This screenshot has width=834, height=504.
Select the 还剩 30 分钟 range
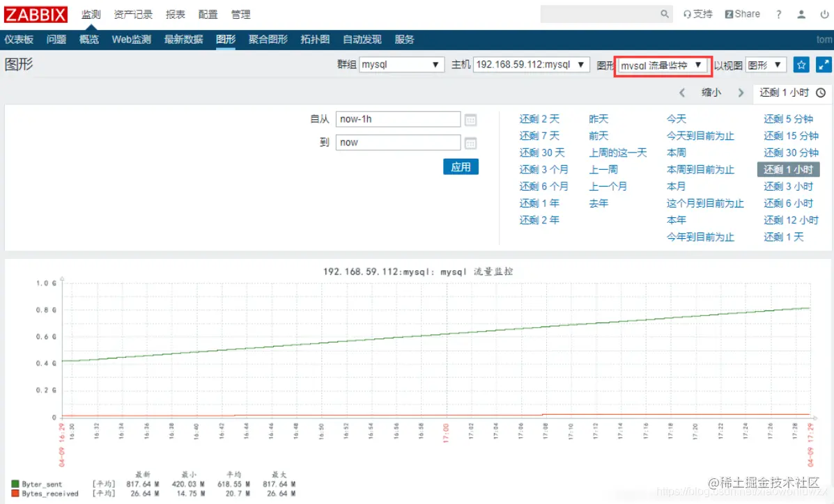tap(791, 153)
